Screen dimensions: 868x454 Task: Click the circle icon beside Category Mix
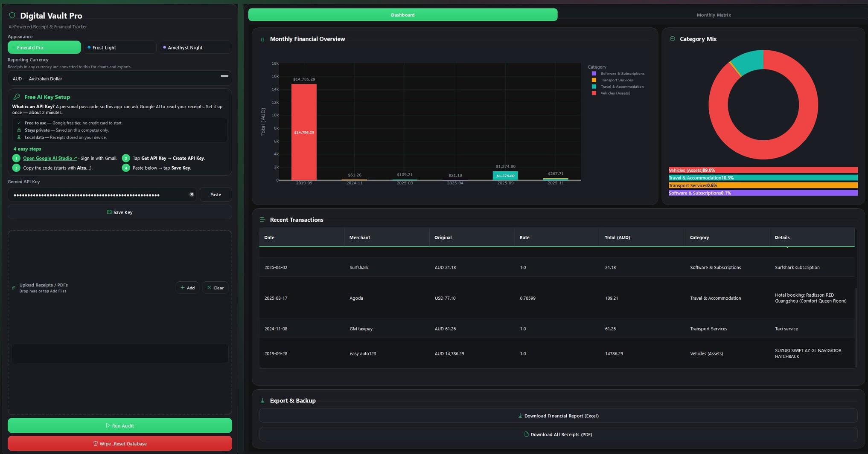pos(672,39)
